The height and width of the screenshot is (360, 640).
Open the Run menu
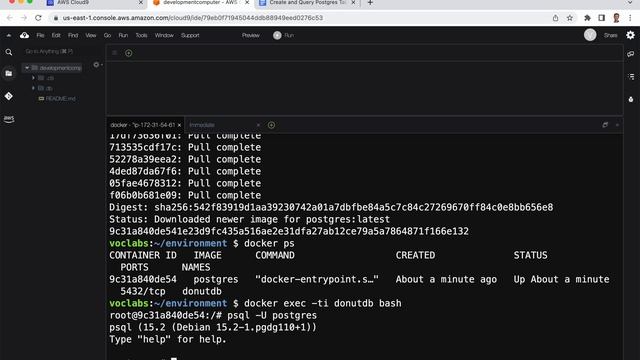tap(123, 36)
